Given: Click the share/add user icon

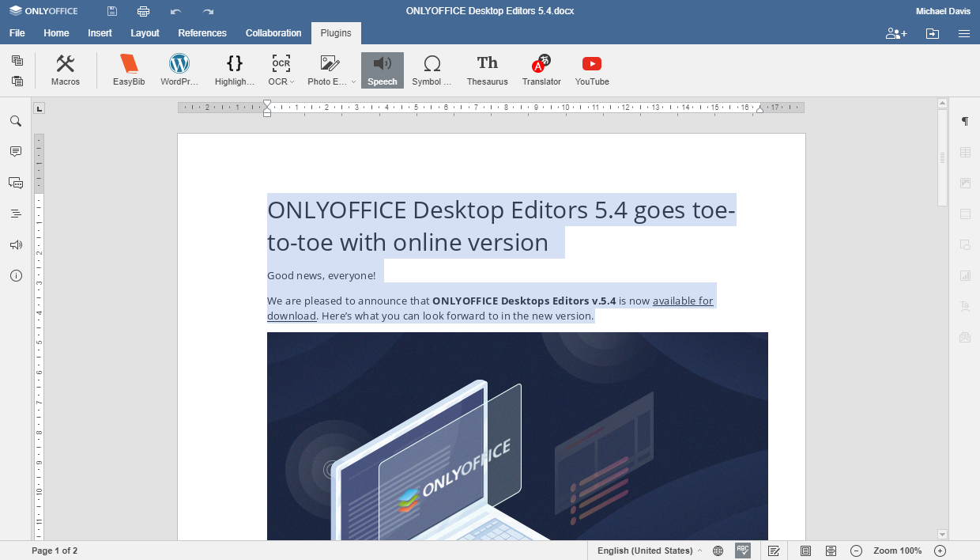Looking at the screenshot, I should click(x=896, y=33).
